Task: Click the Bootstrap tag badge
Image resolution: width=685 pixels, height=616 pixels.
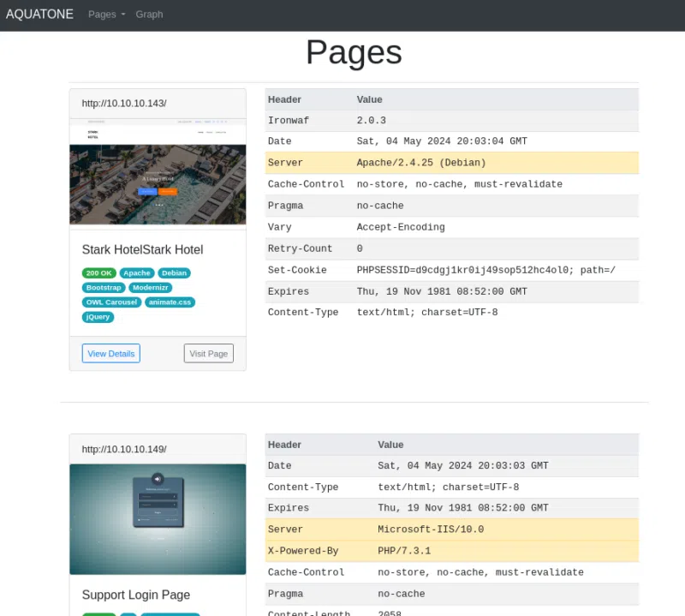Action: point(104,288)
